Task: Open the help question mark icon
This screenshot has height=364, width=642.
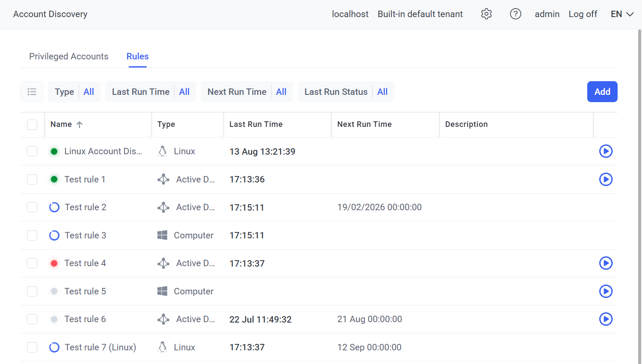Action: point(515,14)
